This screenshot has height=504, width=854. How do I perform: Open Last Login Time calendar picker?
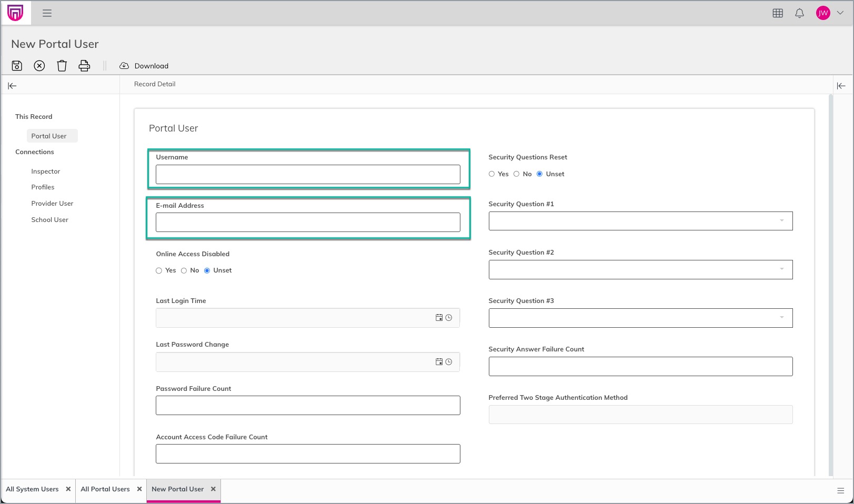click(x=439, y=318)
